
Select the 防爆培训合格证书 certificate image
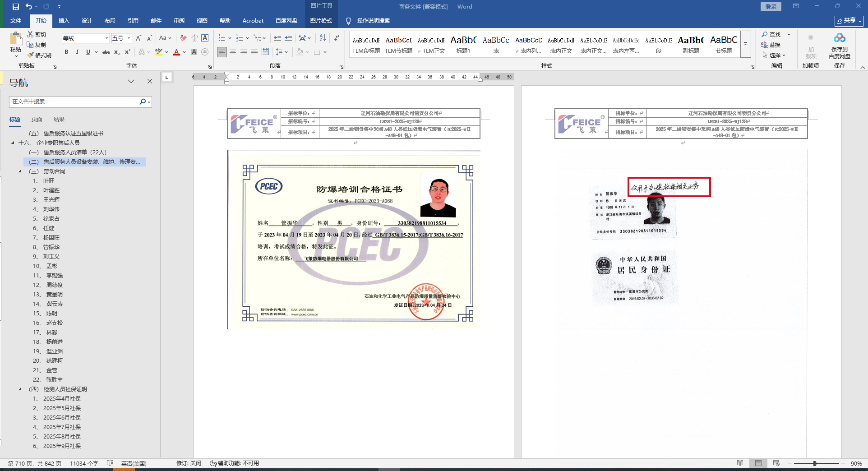click(x=354, y=240)
